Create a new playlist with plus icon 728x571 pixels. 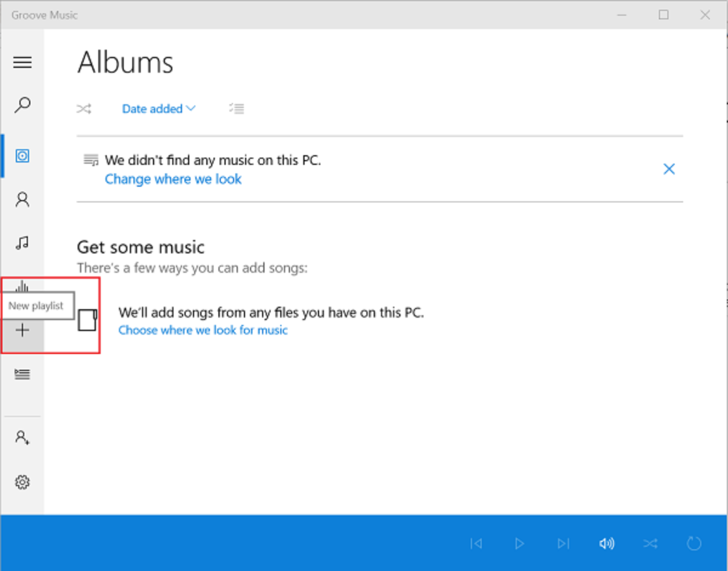pos(22,330)
